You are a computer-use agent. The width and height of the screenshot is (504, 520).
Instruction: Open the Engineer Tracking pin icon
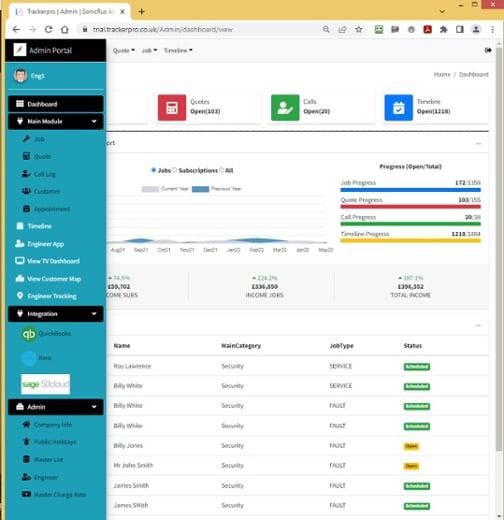[x=20, y=296]
